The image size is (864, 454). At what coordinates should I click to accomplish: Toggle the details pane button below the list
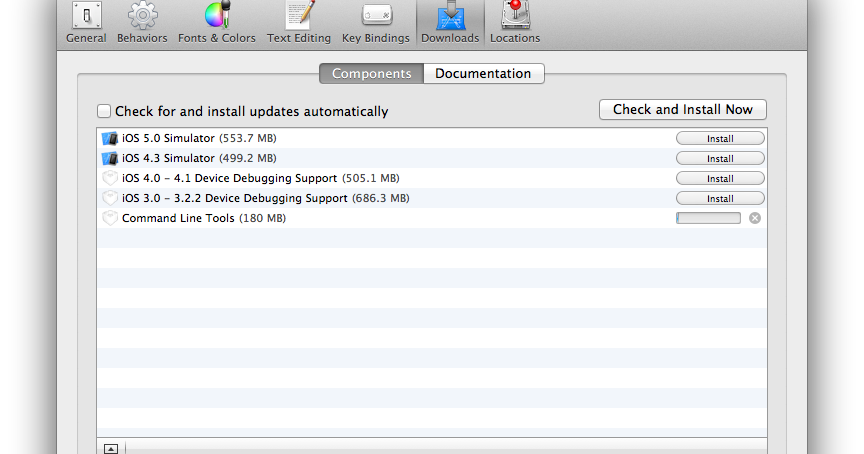tap(111, 448)
